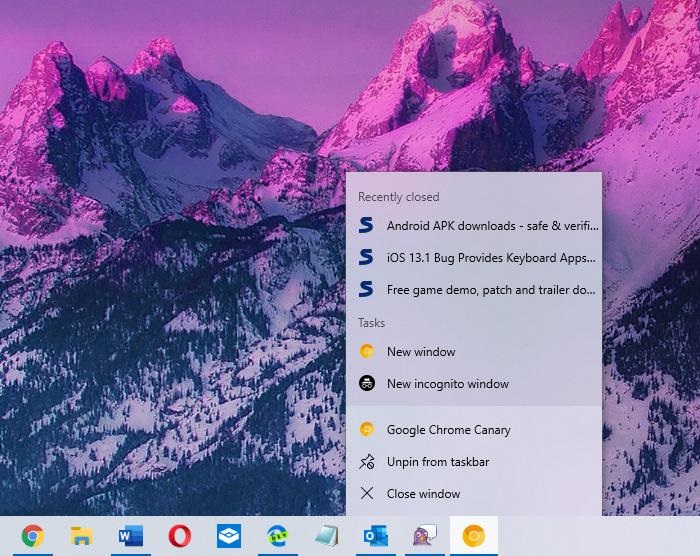The height and width of the screenshot is (556, 700).
Task: Choose New incognito window task
Action: click(x=474, y=384)
